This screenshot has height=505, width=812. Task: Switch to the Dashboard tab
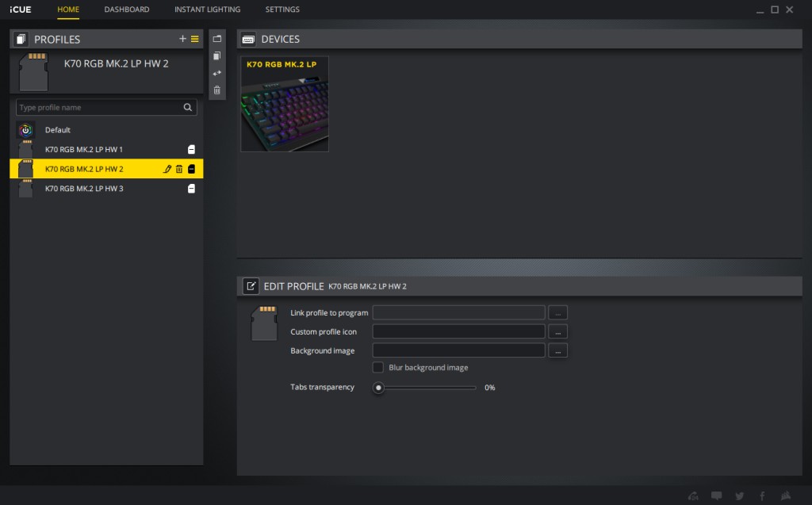coord(127,10)
